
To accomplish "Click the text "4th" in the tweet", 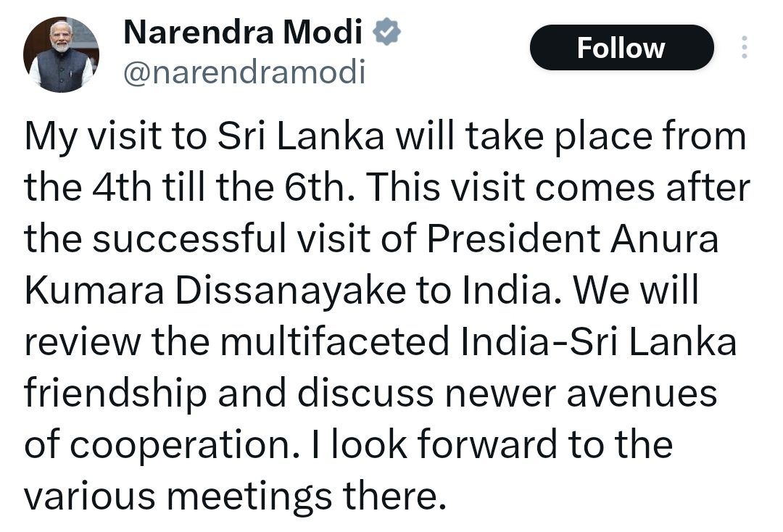I will [x=122, y=187].
